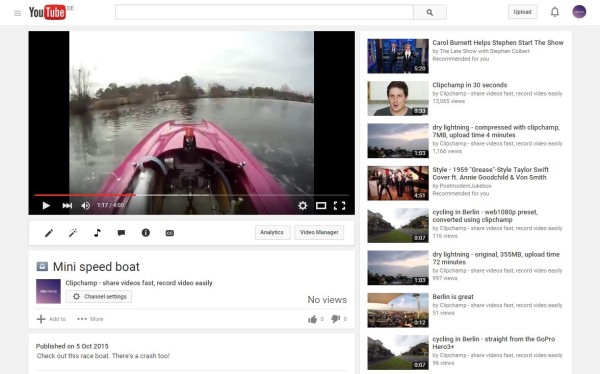600x374 pixels.
Task: Open dry lightning original 355MB thumbnail
Action: (x=398, y=268)
